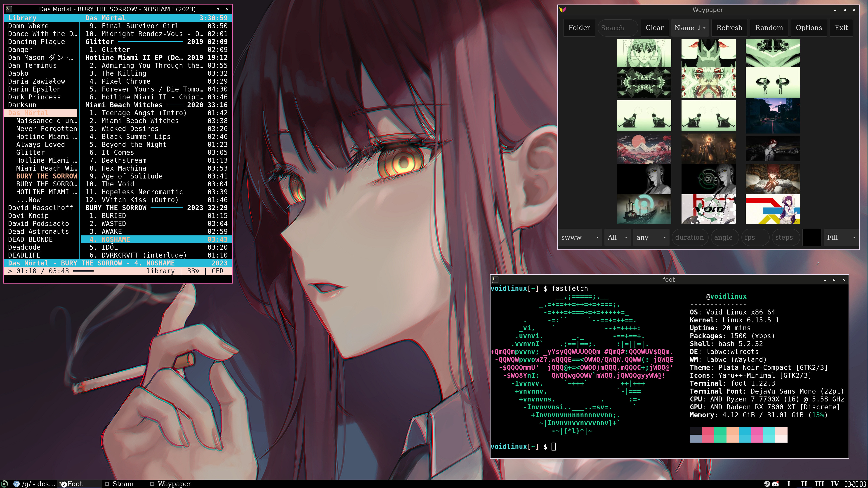The width and height of the screenshot is (868, 488).
Task: Select track 8. Hex Machina
Action: (x=156, y=168)
